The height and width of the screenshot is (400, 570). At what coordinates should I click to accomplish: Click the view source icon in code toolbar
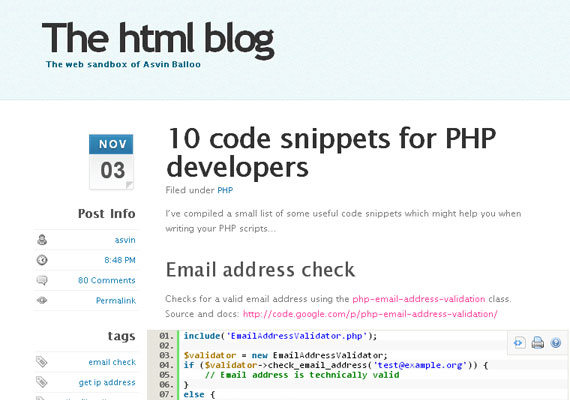pos(519,343)
